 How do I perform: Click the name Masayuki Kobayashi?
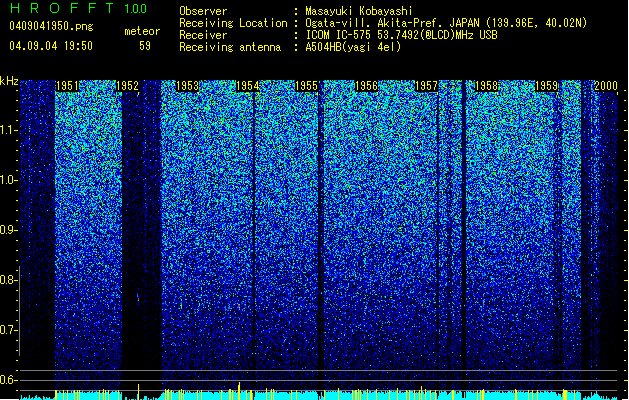(359, 11)
